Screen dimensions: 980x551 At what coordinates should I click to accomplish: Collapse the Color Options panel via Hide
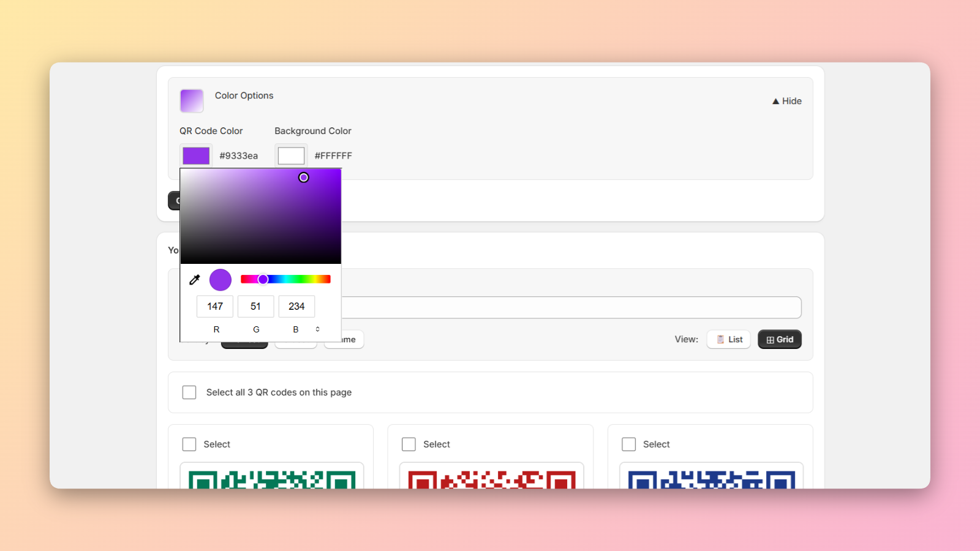pyautogui.click(x=786, y=100)
